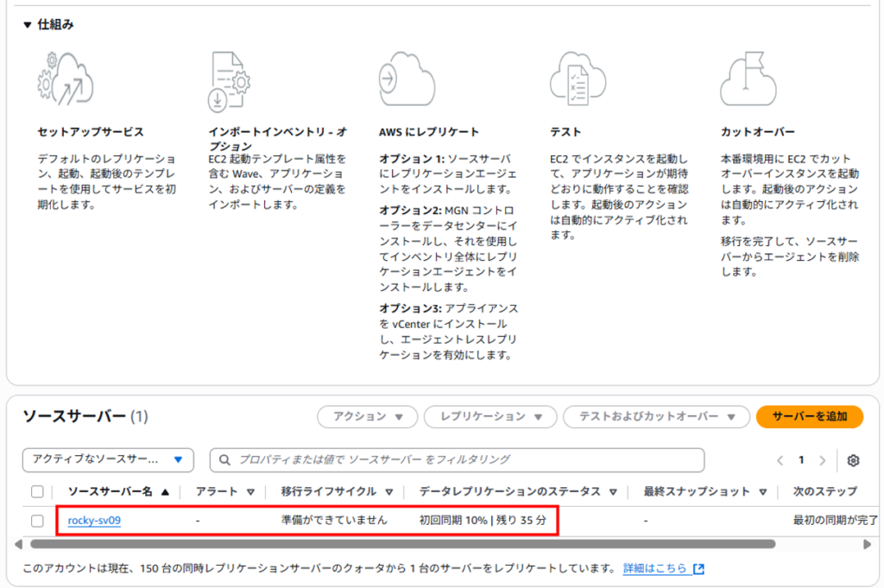This screenshot has width=884, height=588.
Task: Open the 最終スナップショット column filter arrow
Action: coord(763,492)
